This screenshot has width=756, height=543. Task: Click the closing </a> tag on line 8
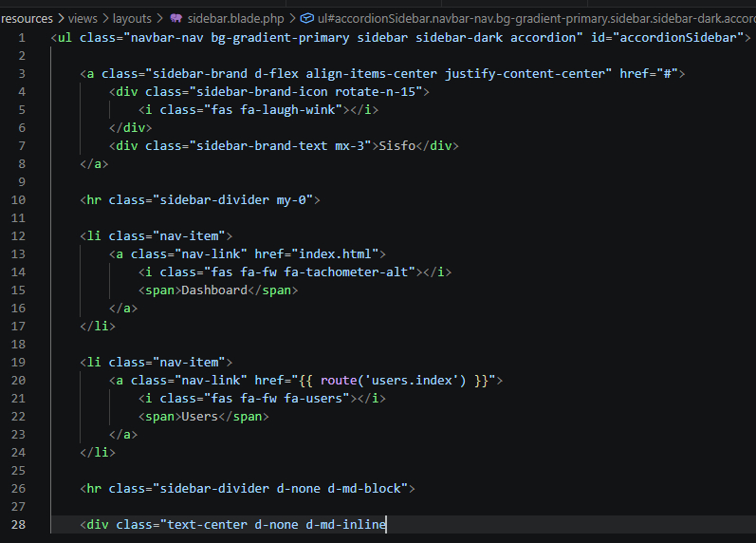(94, 164)
